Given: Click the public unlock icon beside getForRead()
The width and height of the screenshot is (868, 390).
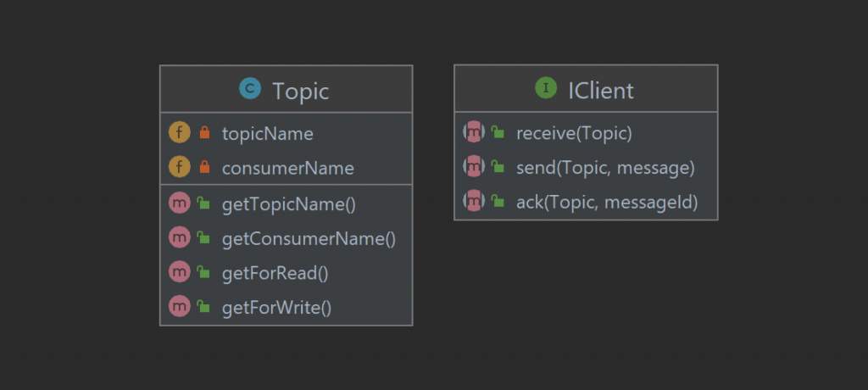Looking at the screenshot, I should pyautogui.click(x=203, y=272).
